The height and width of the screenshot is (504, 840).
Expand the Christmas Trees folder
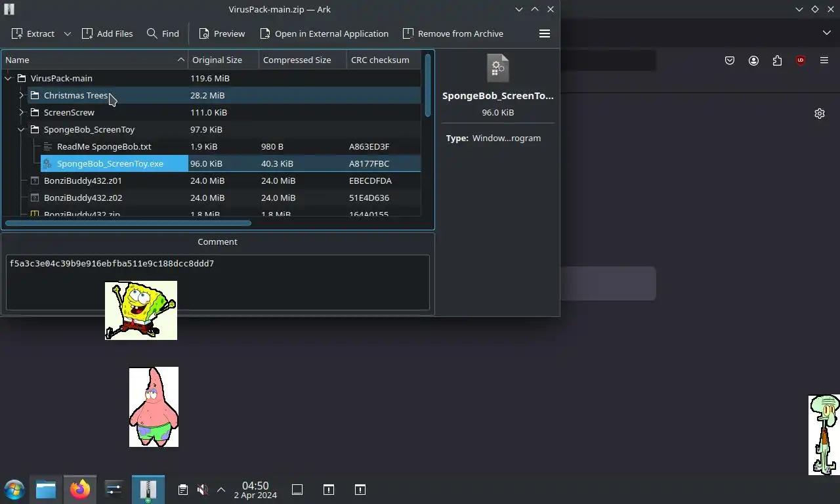(x=22, y=95)
